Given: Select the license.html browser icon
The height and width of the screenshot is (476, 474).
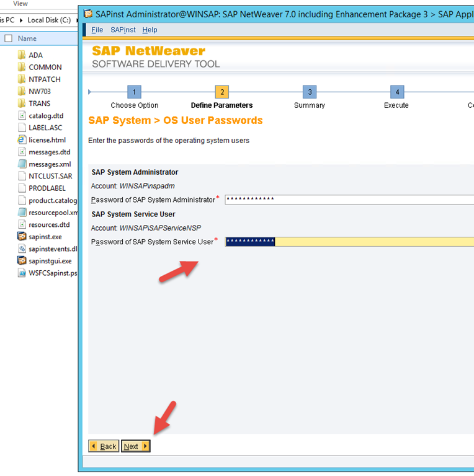Looking at the screenshot, I should coord(22,140).
